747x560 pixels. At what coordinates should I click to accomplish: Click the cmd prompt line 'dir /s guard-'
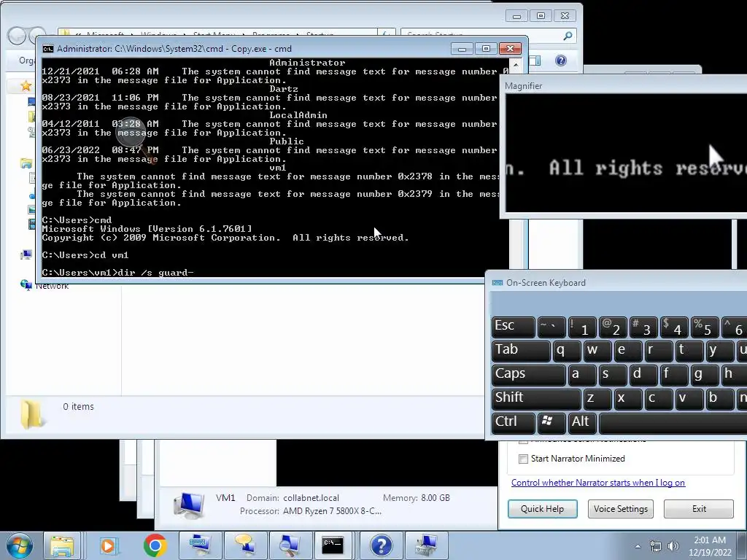pos(117,273)
